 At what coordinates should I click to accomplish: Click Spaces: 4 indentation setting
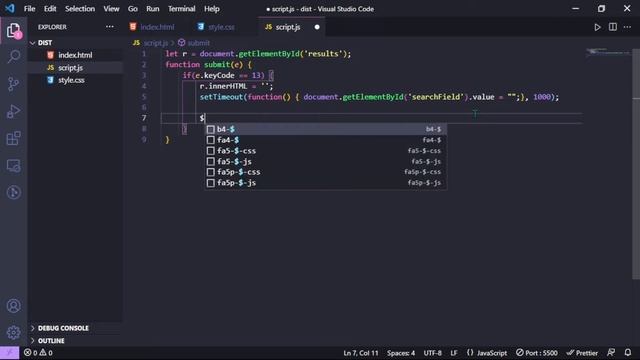tap(400, 353)
